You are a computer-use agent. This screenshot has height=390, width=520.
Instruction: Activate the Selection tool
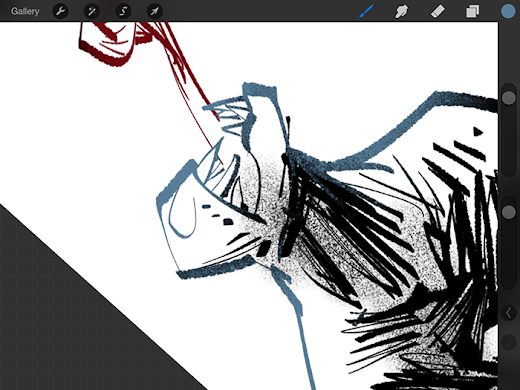(123, 11)
